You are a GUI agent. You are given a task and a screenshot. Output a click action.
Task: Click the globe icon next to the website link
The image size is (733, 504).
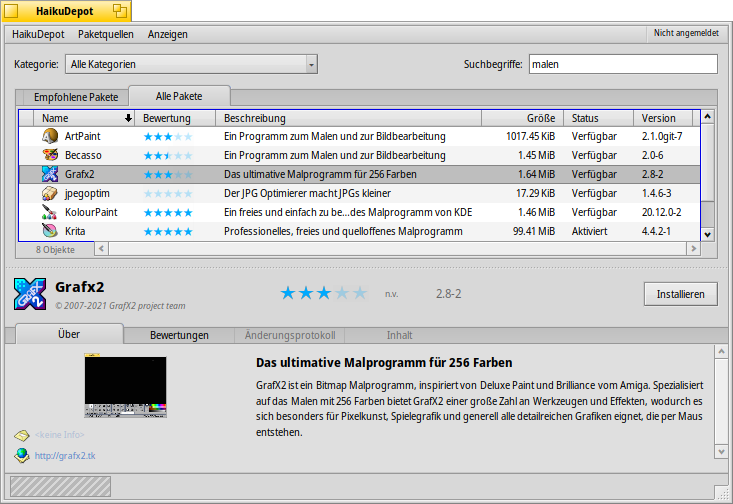(x=22, y=455)
